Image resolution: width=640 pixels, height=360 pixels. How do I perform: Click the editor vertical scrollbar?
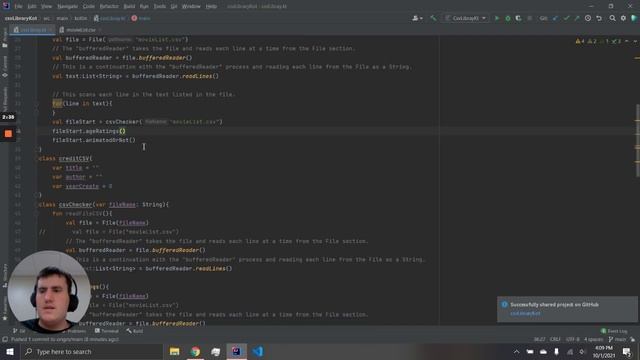click(637, 141)
